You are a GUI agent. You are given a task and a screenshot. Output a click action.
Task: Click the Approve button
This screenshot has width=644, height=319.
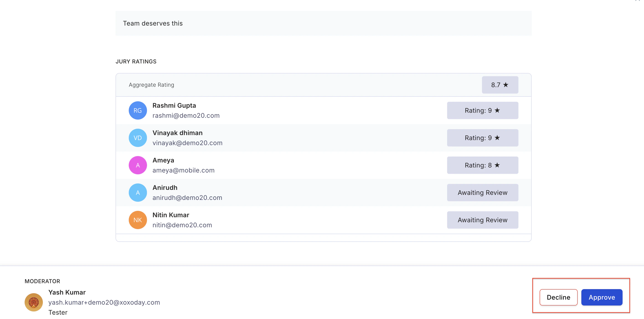click(x=602, y=297)
